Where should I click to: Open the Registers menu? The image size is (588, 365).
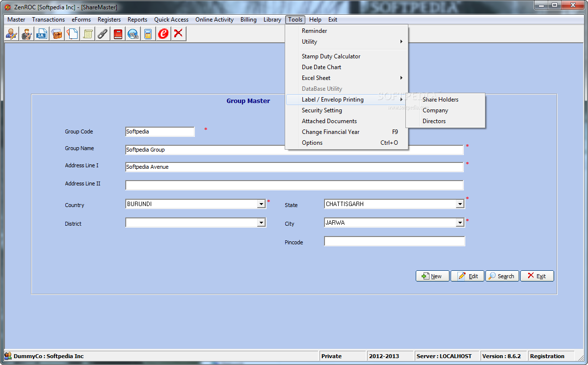click(109, 20)
